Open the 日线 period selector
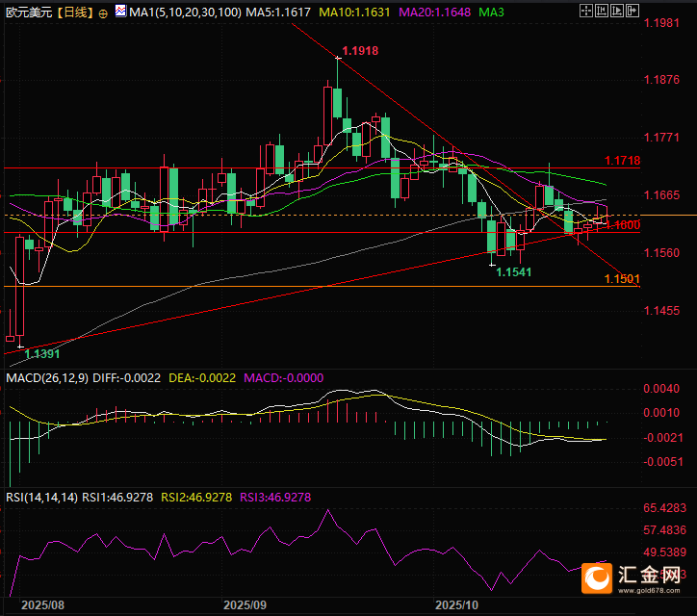697x616 pixels. [75, 13]
